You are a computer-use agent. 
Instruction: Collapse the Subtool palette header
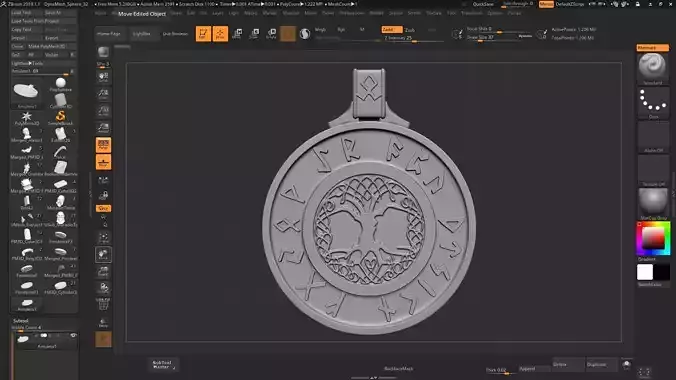point(21,321)
